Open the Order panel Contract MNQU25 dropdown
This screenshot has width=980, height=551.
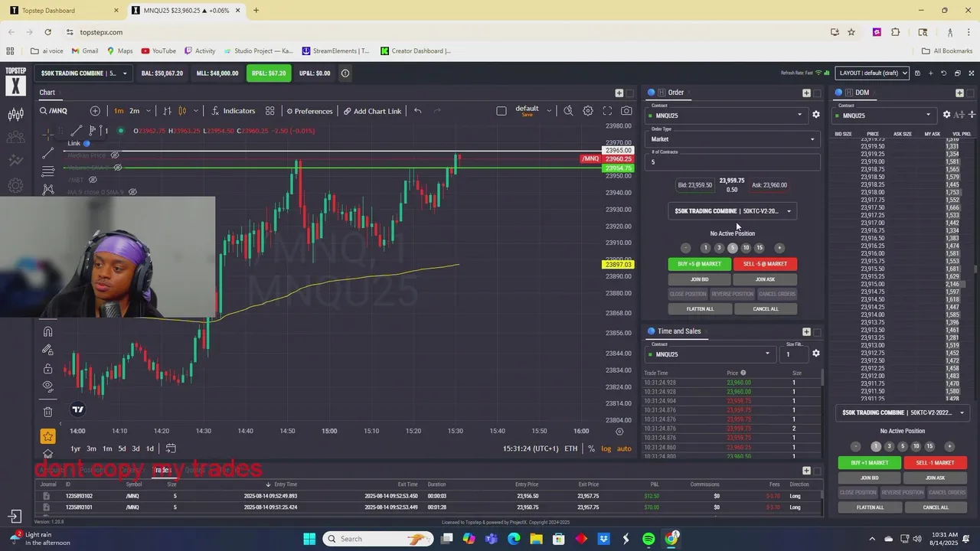click(x=726, y=116)
